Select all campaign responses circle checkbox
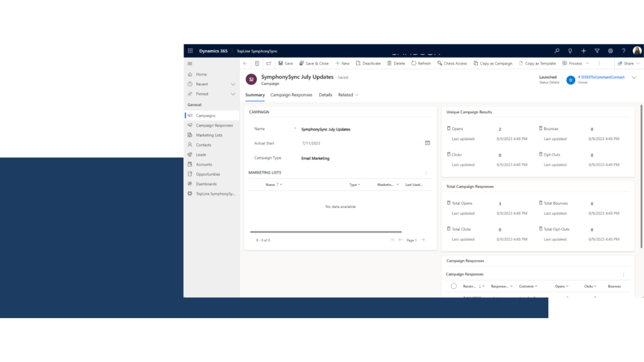The width and height of the screenshot is (644, 362). click(x=453, y=287)
